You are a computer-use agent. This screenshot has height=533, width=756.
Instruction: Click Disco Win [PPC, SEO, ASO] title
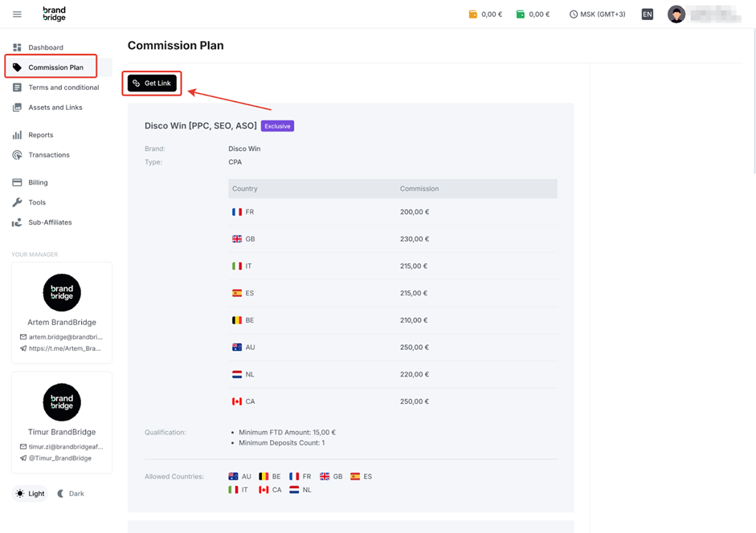[201, 126]
